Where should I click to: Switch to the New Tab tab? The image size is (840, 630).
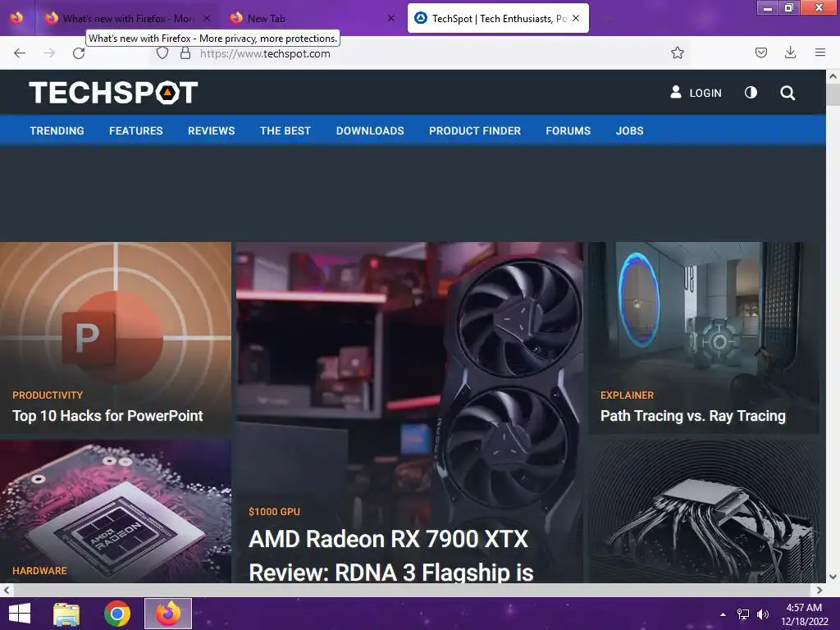click(311, 18)
